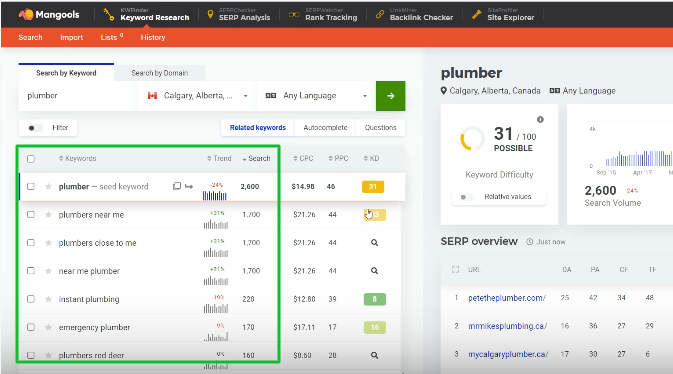Select the Questions tab
673x374 pixels.
[x=380, y=128]
